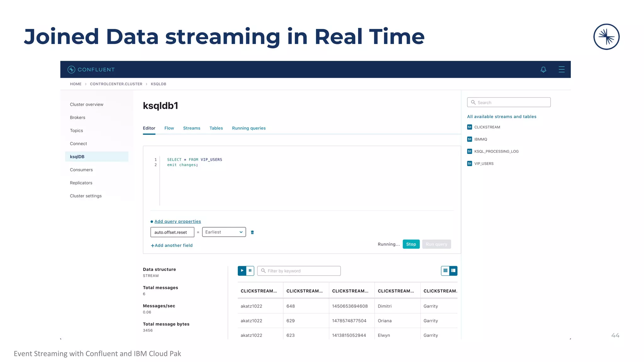Click the KSQLDB breadcrumb
644x362 pixels.
point(158,84)
